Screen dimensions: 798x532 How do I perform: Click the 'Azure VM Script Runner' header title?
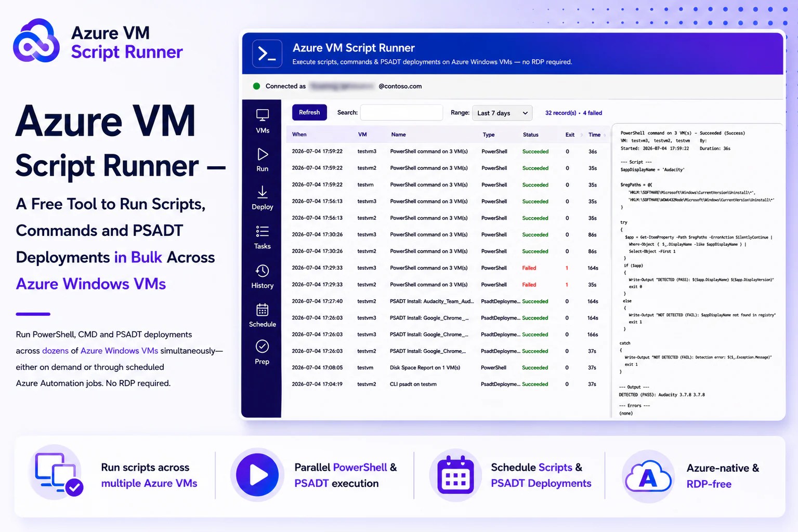[x=354, y=48]
